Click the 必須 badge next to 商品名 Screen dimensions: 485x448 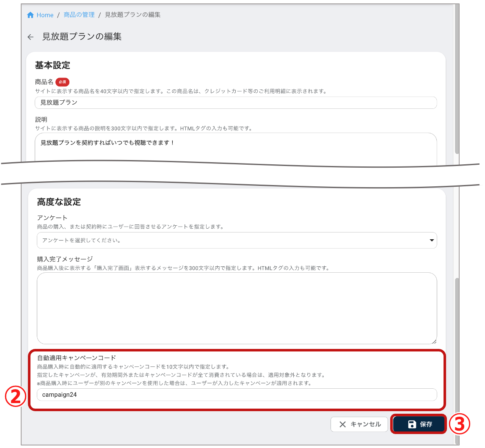click(63, 82)
